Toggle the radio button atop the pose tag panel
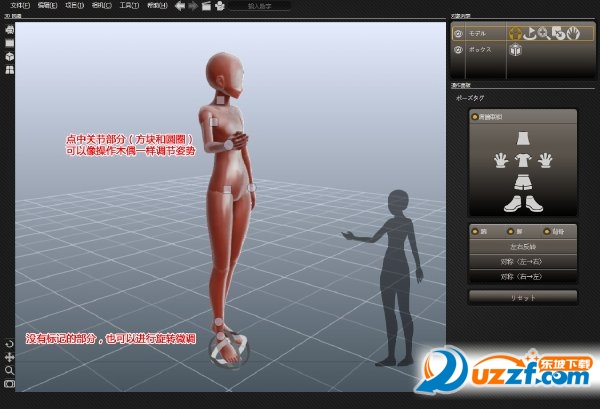Image resolution: width=600 pixels, height=409 pixels. tap(474, 117)
